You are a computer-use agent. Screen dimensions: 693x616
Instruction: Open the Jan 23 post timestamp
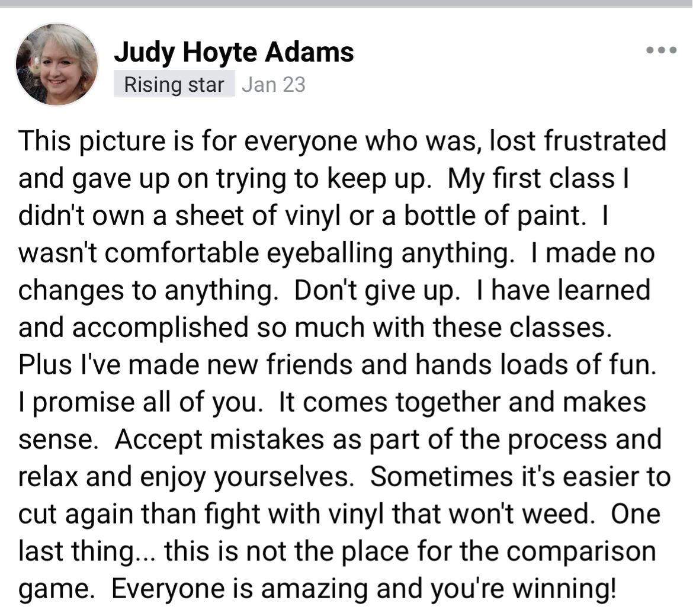pos(274,84)
